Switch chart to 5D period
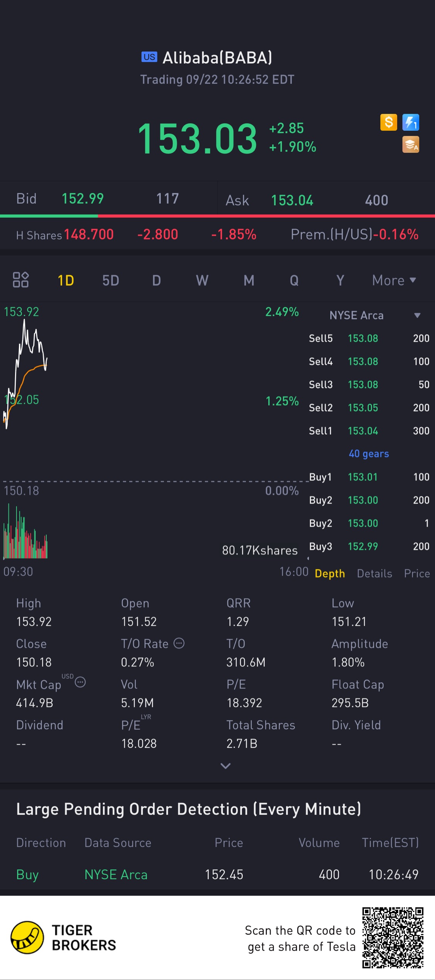435x980 pixels. (x=111, y=280)
